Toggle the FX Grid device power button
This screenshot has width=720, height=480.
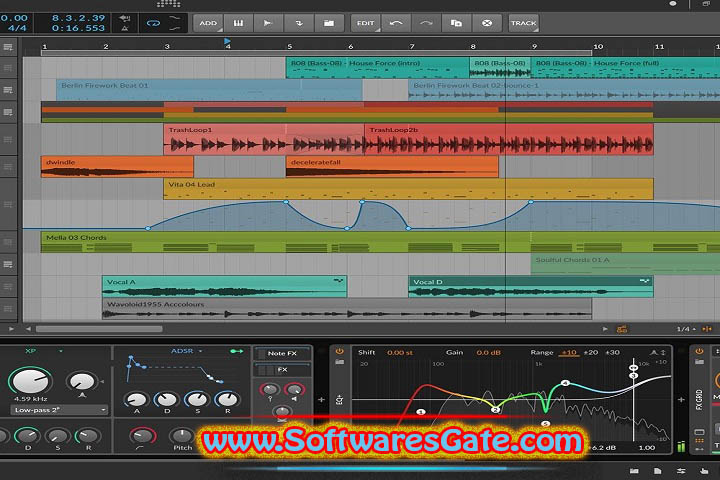[x=699, y=351]
